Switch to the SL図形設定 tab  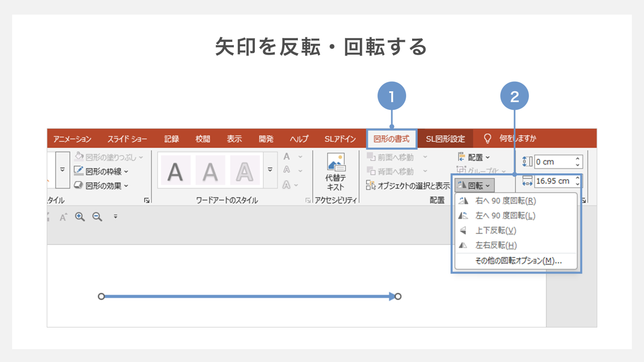pos(445,139)
